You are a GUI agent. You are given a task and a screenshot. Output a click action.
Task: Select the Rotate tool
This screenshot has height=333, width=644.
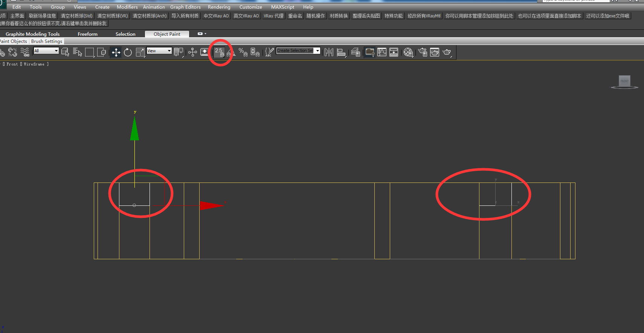(128, 52)
